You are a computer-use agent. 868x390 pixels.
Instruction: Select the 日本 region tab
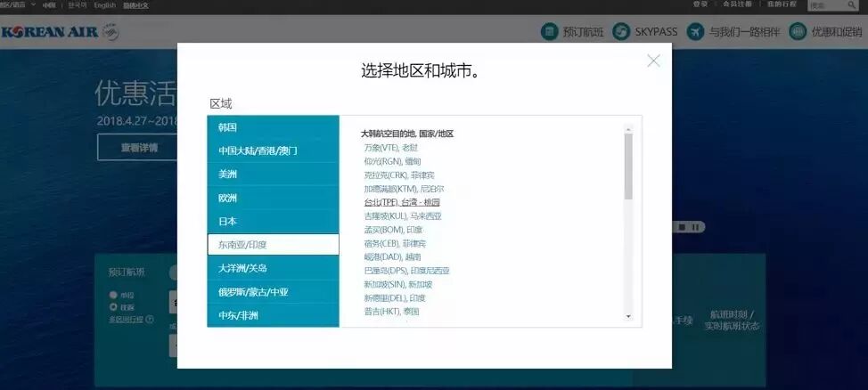pyautogui.click(x=273, y=222)
